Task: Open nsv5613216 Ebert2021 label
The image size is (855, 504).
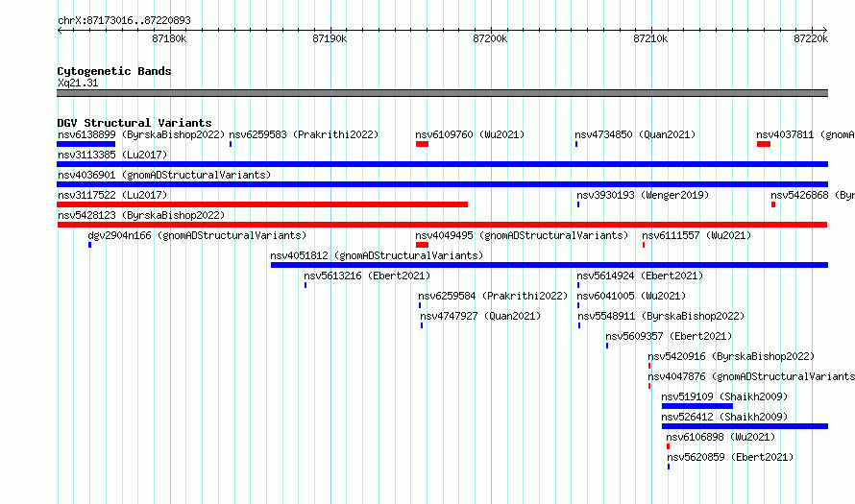Action: (x=367, y=276)
